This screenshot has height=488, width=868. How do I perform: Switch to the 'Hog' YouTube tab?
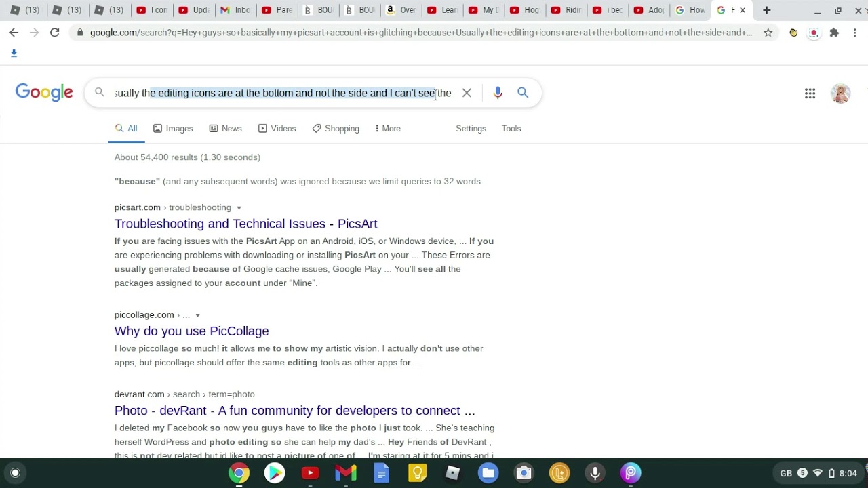(x=524, y=10)
